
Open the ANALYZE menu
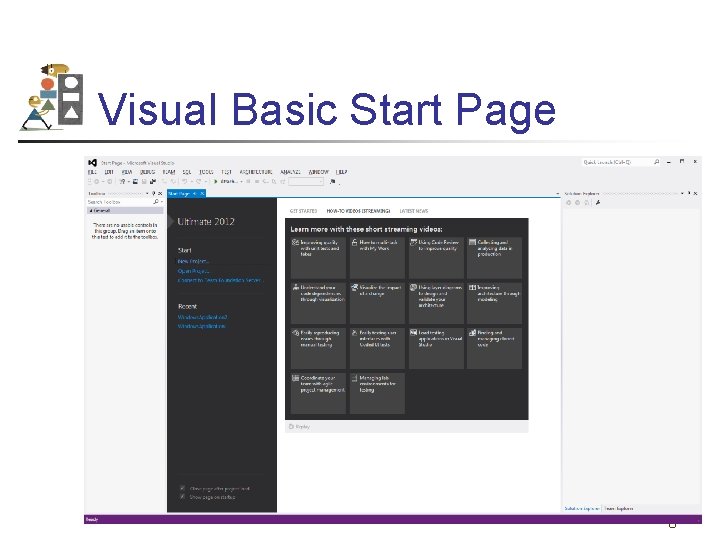290,172
